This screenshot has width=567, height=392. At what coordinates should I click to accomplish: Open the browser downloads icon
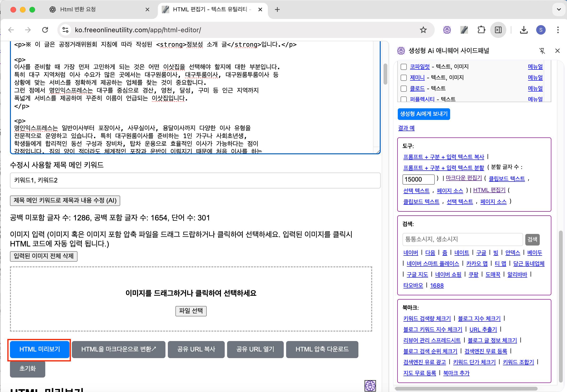pos(524,30)
